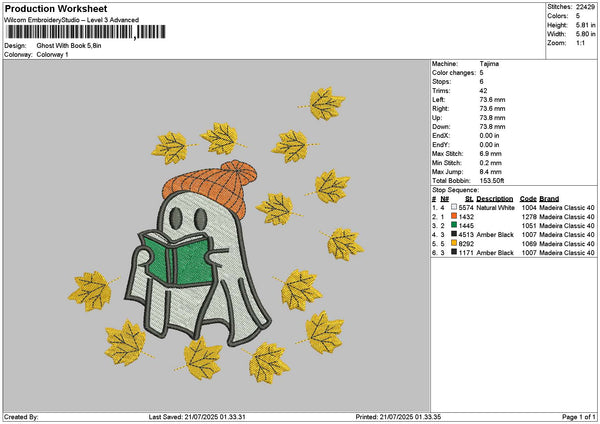Select the black swatch beside stitch count 4513

click(x=454, y=234)
